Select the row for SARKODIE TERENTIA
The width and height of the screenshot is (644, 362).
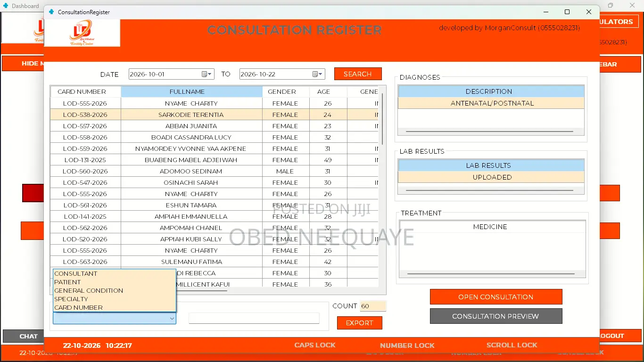tap(215, 115)
